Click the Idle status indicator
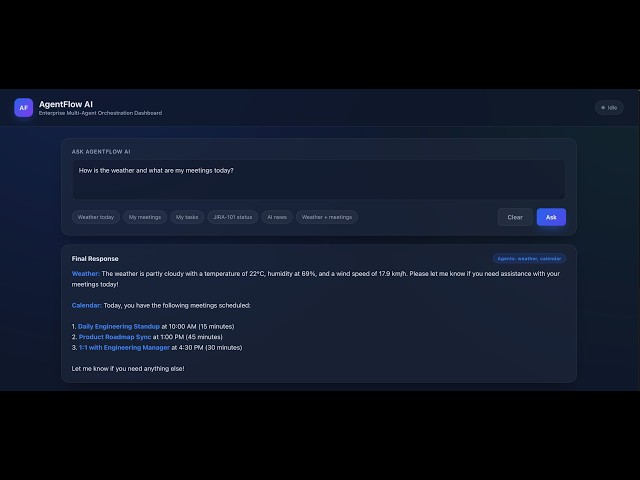The height and width of the screenshot is (480, 640). 609,108
